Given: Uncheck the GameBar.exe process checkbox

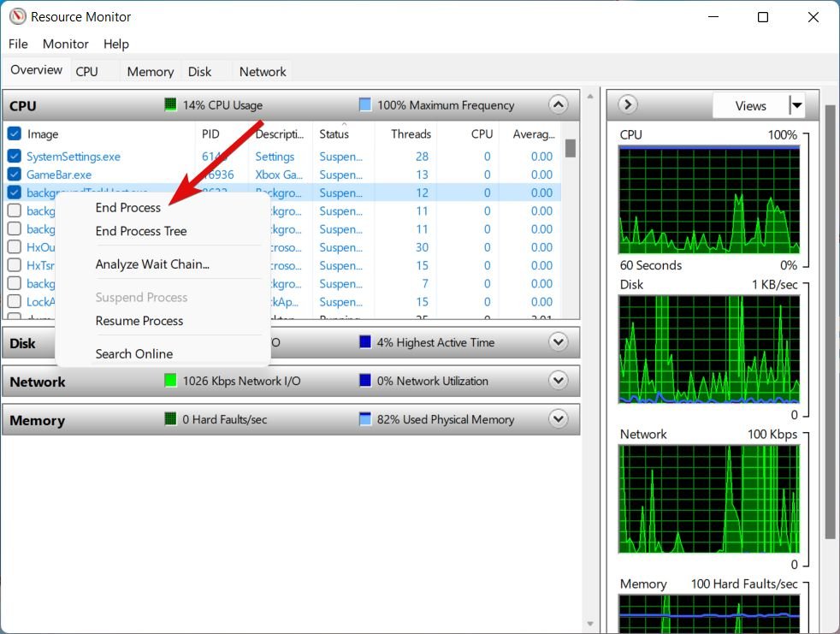Looking at the screenshot, I should click(15, 175).
